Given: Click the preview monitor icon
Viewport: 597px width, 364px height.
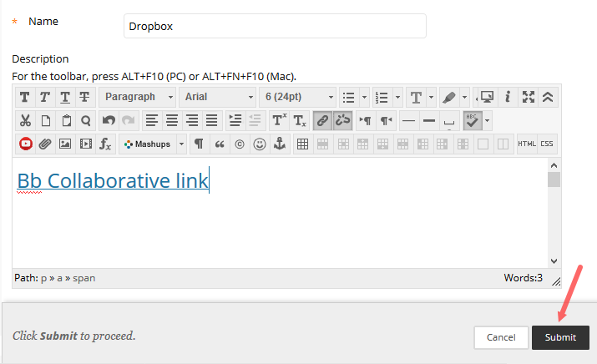Looking at the screenshot, I should click(488, 97).
